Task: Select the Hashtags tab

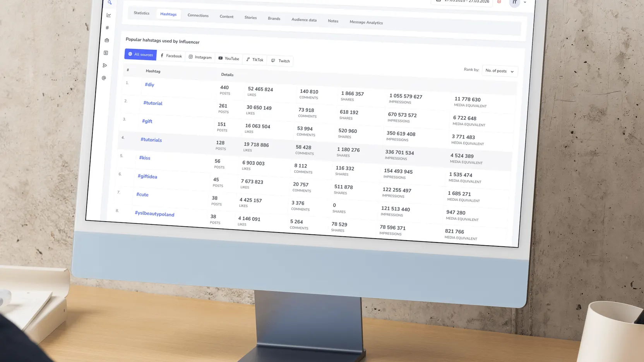Action: pos(168,14)
